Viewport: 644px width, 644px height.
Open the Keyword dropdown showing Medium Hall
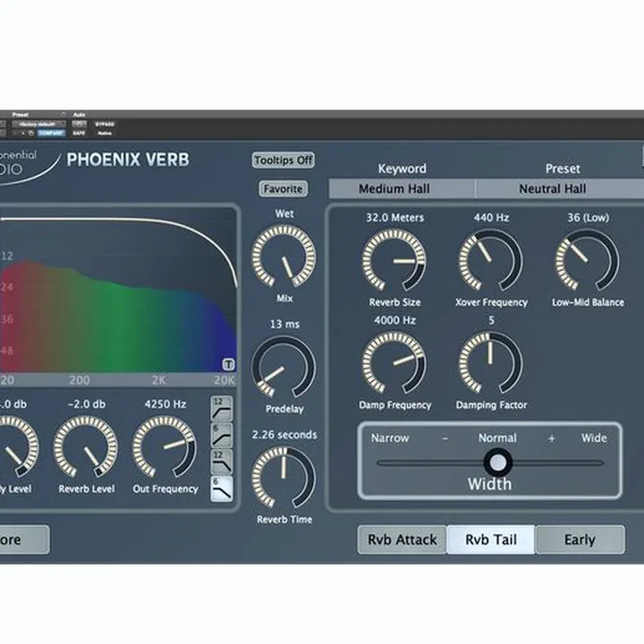402,189
